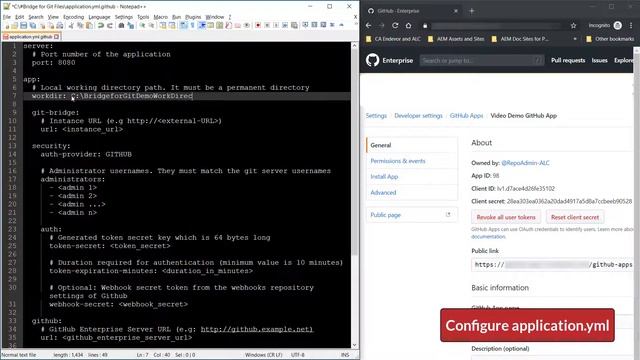This screenshot has height=360, width=640.
Task: Open the CA Endevor and ALC bookmark folder
Action: 393,39
